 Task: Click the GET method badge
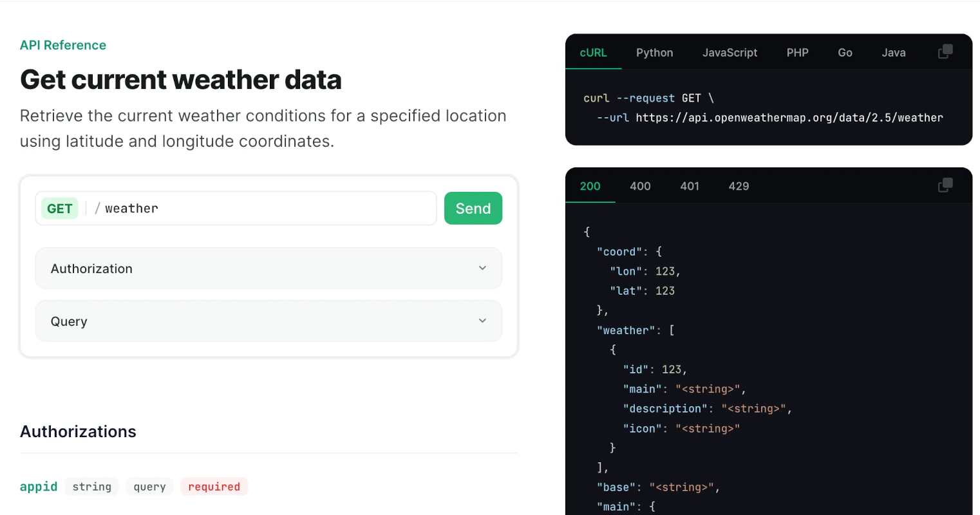point(59,208)
